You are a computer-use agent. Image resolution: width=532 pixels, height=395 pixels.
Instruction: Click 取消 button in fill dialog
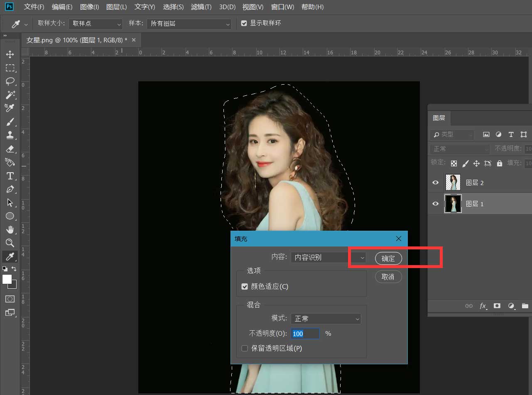388,277
